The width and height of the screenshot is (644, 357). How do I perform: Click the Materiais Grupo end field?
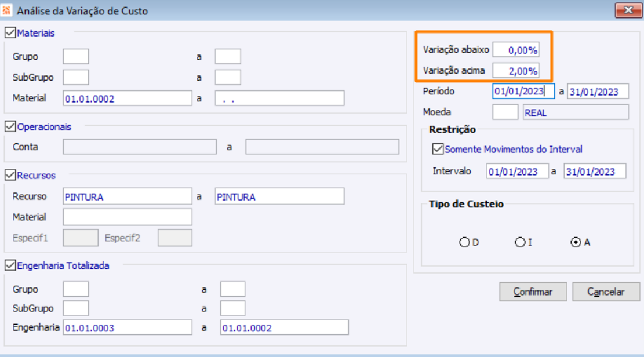tap(228, 56)
